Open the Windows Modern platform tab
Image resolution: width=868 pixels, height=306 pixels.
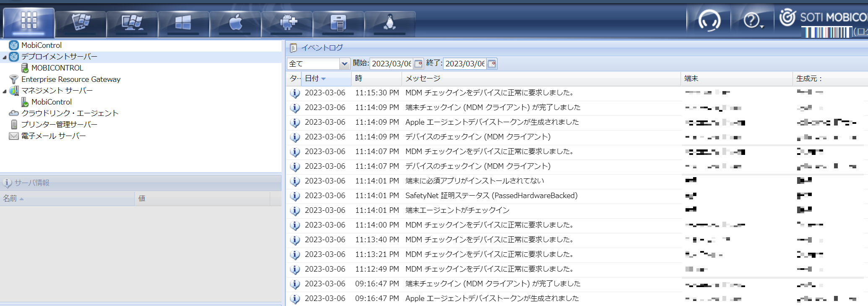[183, 24]
